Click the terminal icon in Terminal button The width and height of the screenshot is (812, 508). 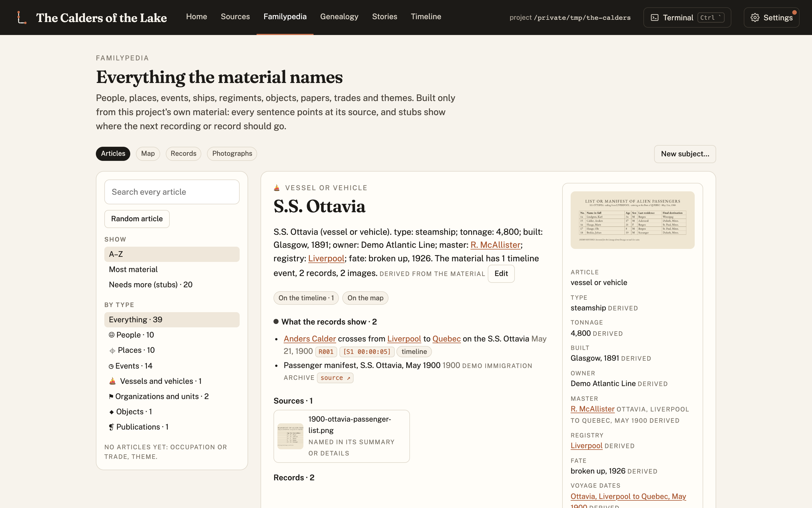coord(654,17)
